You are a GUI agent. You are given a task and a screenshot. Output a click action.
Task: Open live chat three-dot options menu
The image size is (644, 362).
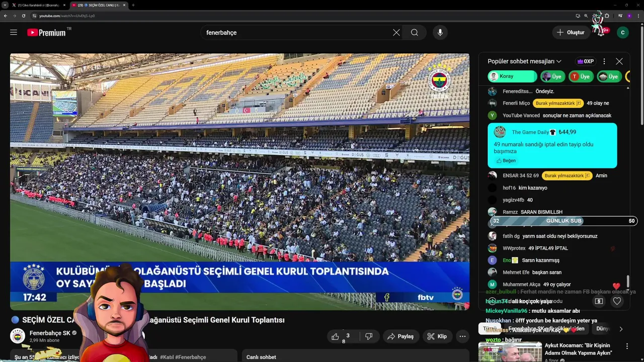point(604,61)
